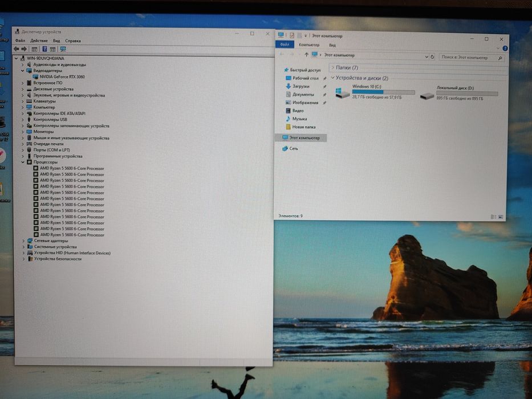
Task: Switch to the Компьютер ribbon tab in Explorer
Action: tap(309, 45)
